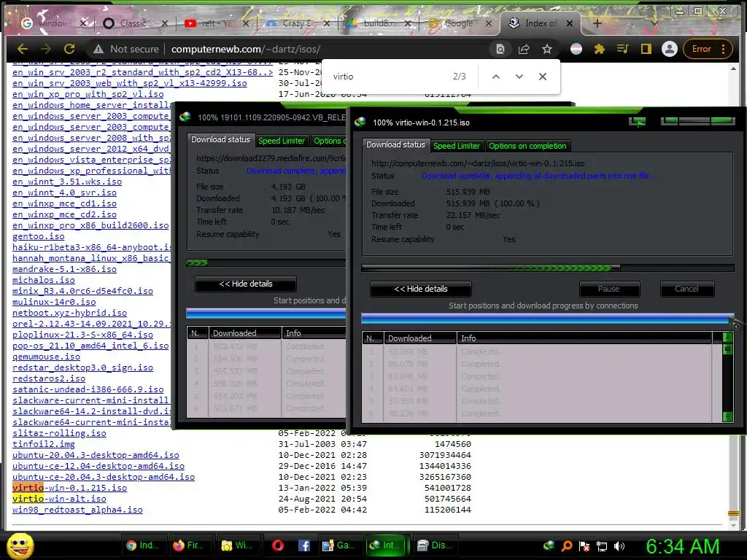Viewport: 747px width, 560px height.
Task: Open Speed Limiter tab in the 19101 download window
Action: 282,141
